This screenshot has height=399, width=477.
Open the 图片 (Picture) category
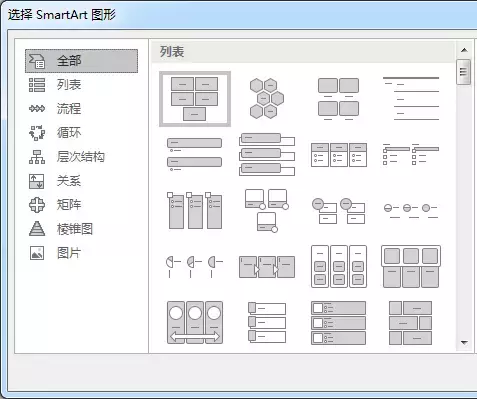[69, 253]
